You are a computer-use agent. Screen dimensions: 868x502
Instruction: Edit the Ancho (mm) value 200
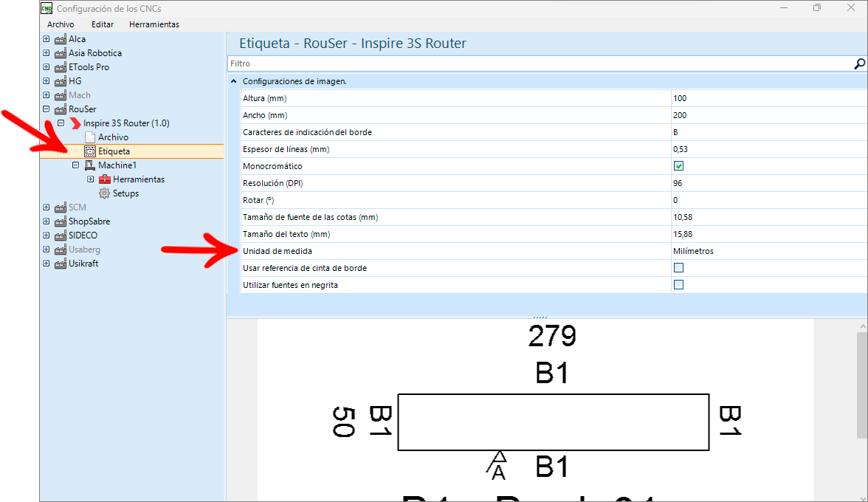click(x=768, y=115)
